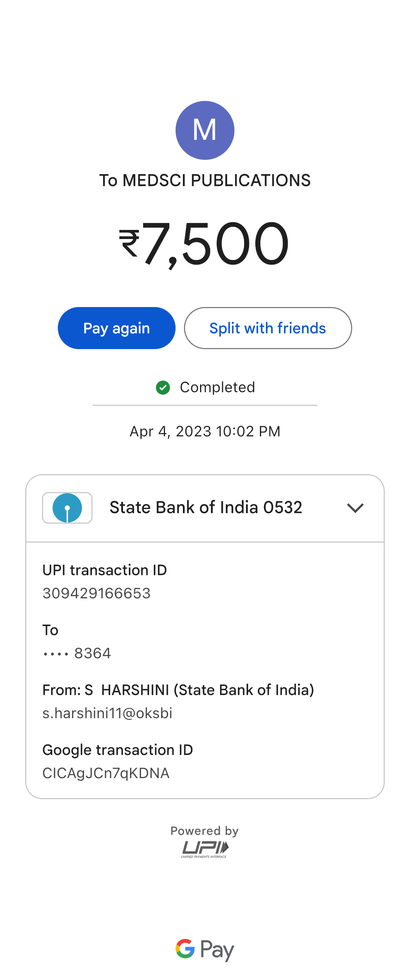The height and width of the screenshot is (980, 410).
Task: Tap Split with friends button
Action: pyautogui.click(x=268, y=328)
